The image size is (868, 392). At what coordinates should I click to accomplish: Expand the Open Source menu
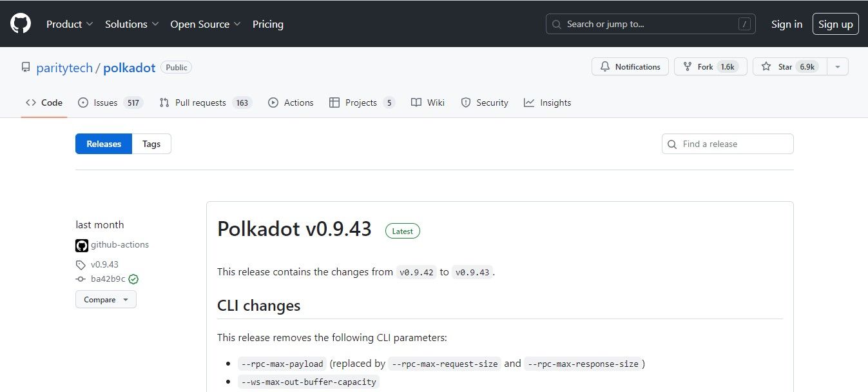(x=206, y=24)
